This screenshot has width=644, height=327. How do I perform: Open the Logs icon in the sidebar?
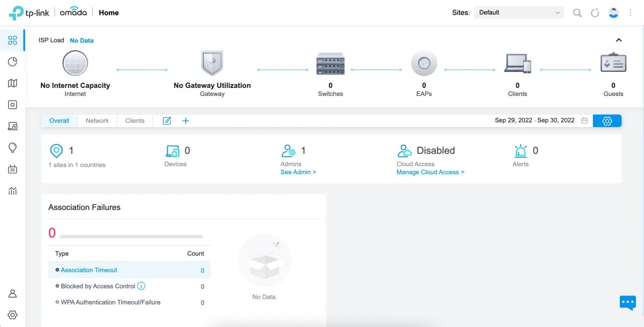12,169
